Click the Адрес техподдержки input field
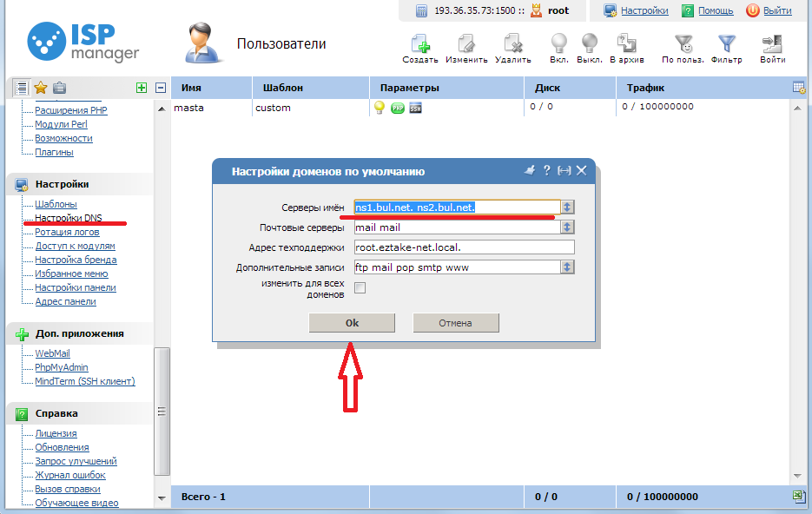The image size is (812, 514). tap(464, 247)
